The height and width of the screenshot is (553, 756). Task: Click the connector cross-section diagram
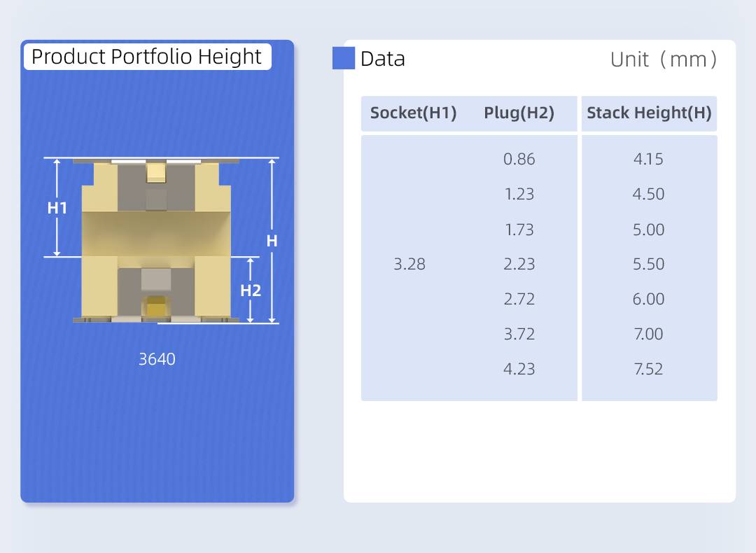(x=156, y=240)
